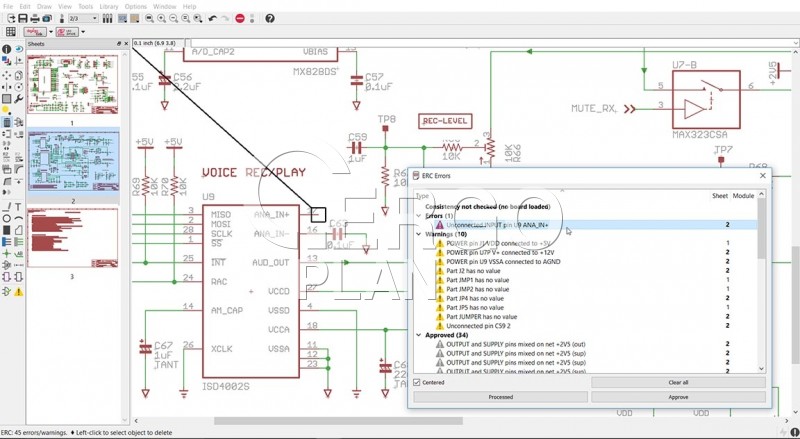The width and height of the screenshot is (800, 439).
Task: Open Help via question mark icon
Action: [270, 18]
